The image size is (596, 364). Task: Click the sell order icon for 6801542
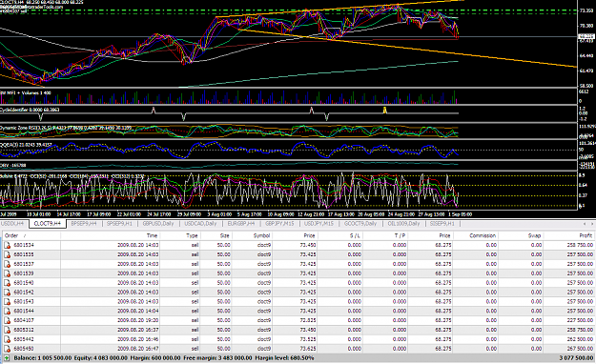point(8,293)
